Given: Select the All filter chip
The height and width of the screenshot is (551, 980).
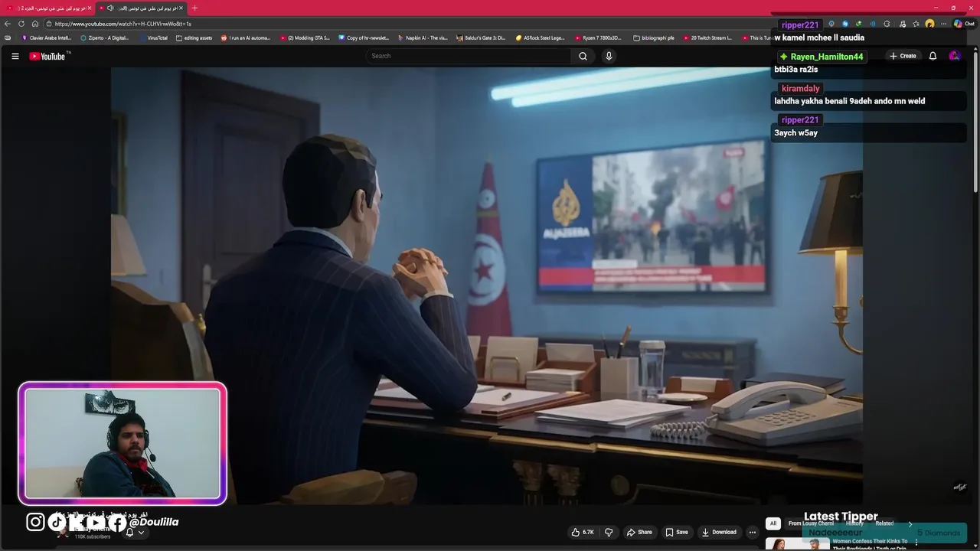Looking at the screenshot, I should coord(773,523).
